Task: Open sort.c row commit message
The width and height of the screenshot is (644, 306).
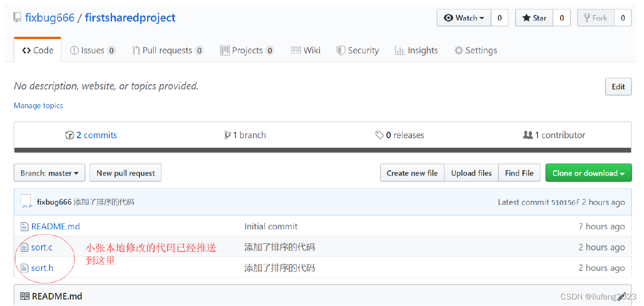Action: pyautogui.click(x=279, y=247)
